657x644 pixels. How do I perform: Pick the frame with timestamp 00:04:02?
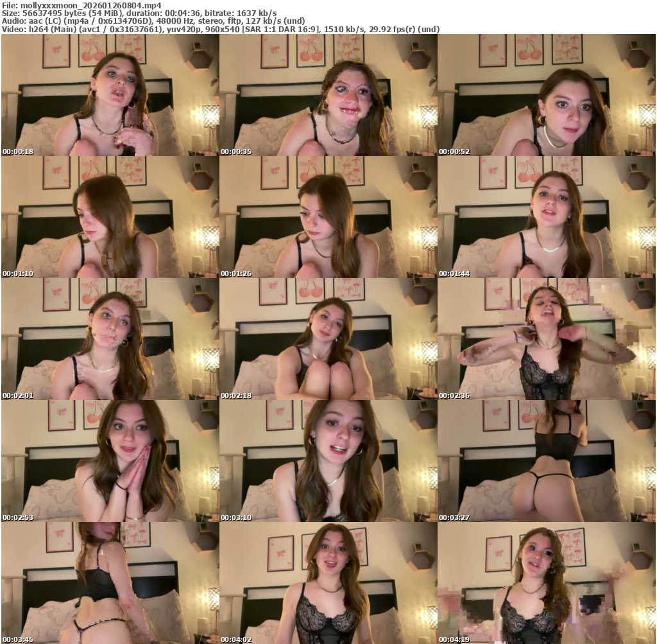328,583
